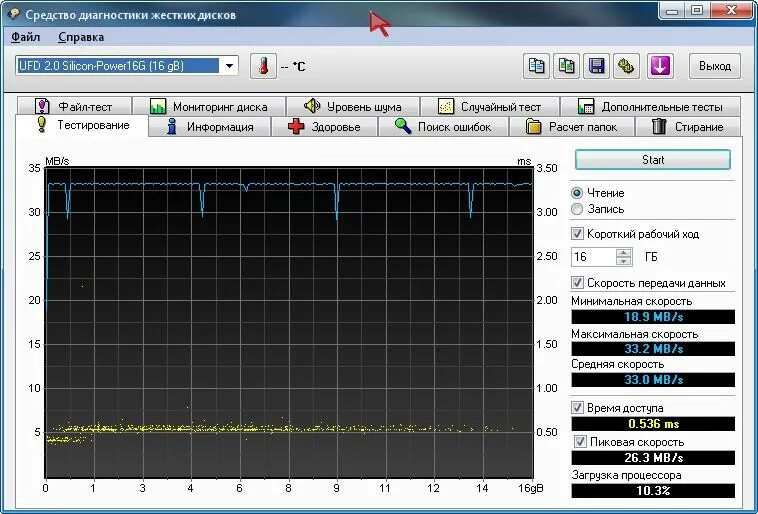Toggle Скорость передачи данных checkbox
Screen dimensions: 758x514
[x=577, y=283]
